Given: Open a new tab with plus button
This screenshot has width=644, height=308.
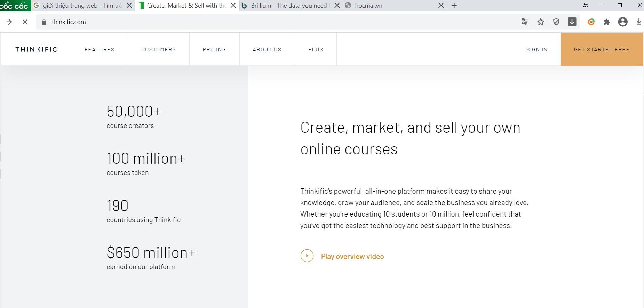Looking at the screenshot, I should pos(454,6).
